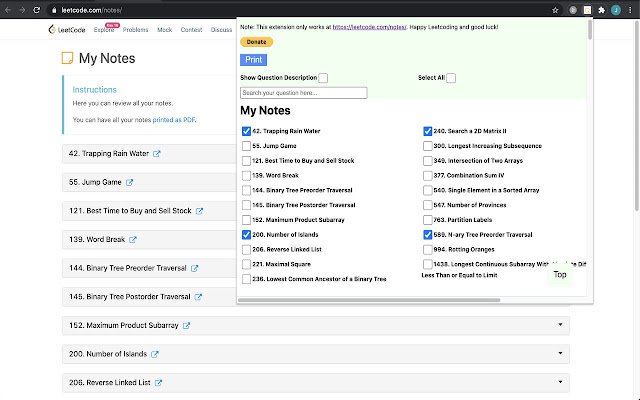Uncheck 589. N-ary Tree Preorder Traversal checkbox
The width and height of the screenshot is (640, 400).
[427, 235]
